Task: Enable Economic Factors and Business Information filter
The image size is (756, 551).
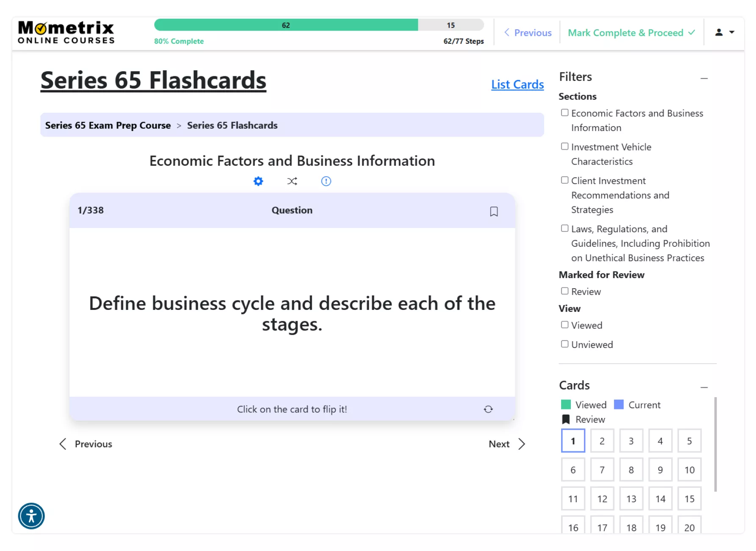Action: [564, 113]
